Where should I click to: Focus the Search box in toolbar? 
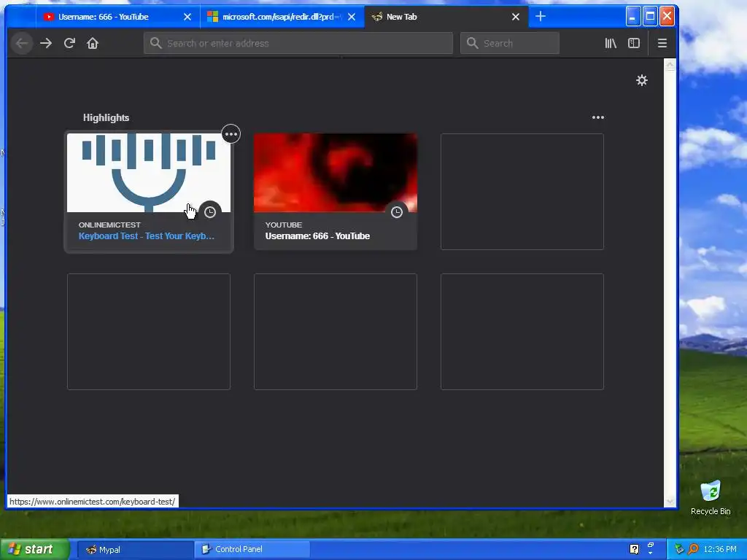[510, 43]
